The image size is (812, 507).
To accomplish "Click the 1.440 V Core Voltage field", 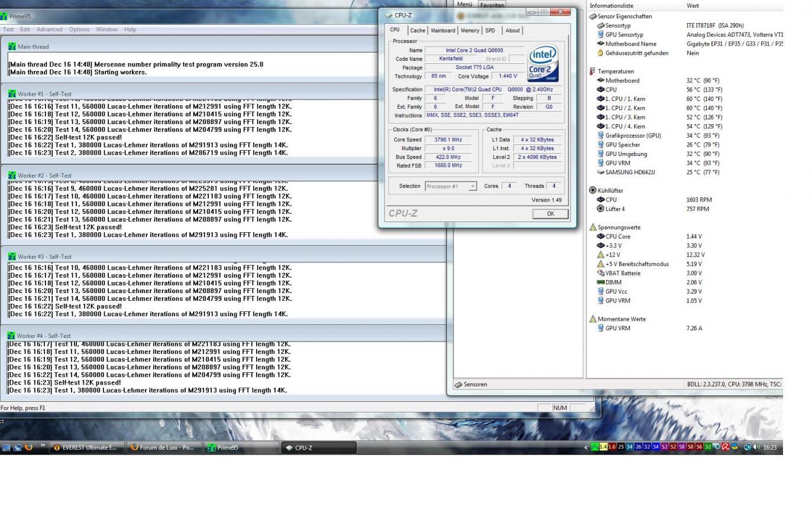I will coord(507,76).
